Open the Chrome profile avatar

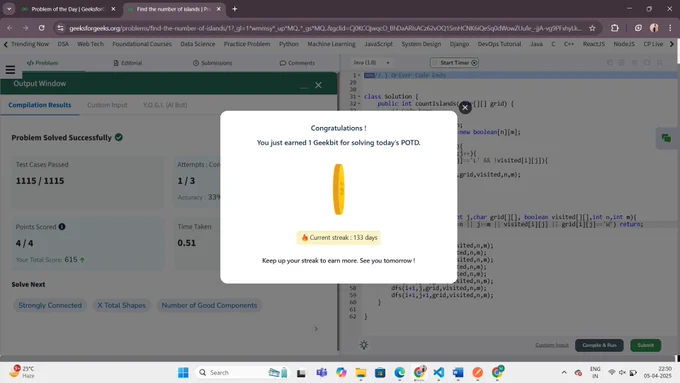click(654, 28)
